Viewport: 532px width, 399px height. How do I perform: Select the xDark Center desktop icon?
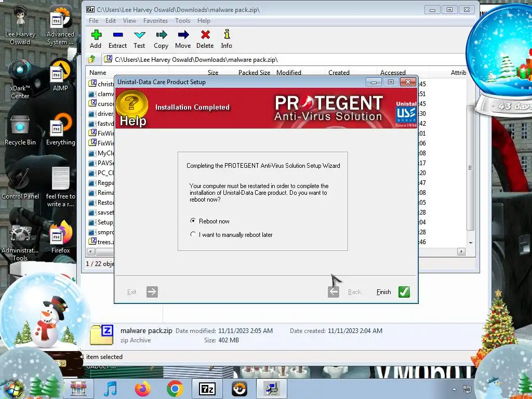[20, 79]
